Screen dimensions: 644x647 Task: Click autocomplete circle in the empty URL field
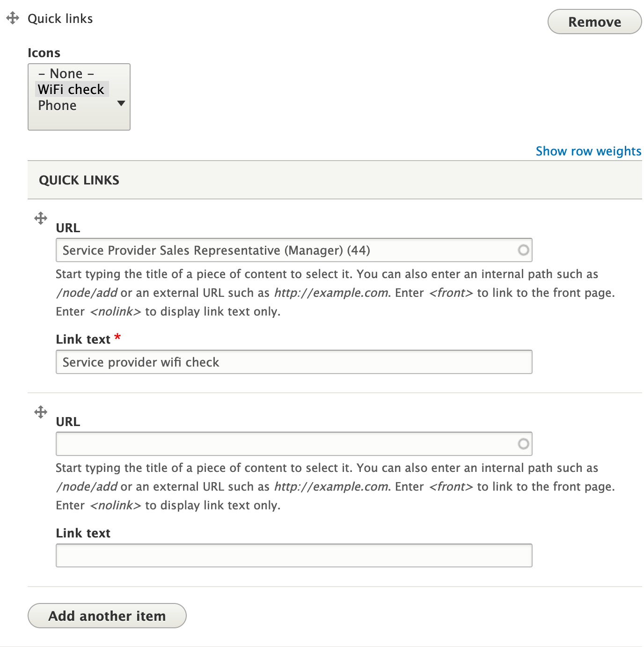[523, 444]
